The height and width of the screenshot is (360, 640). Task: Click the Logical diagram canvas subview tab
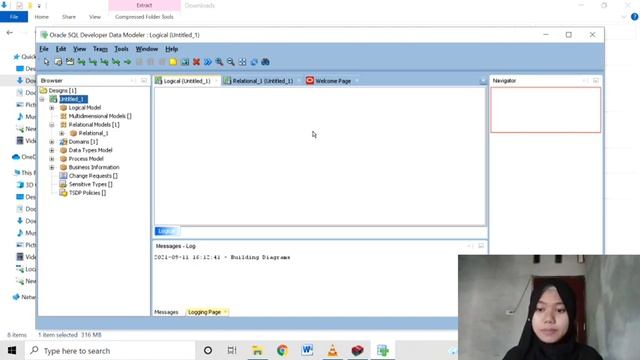pyautogui.click(x=167, y=231)
